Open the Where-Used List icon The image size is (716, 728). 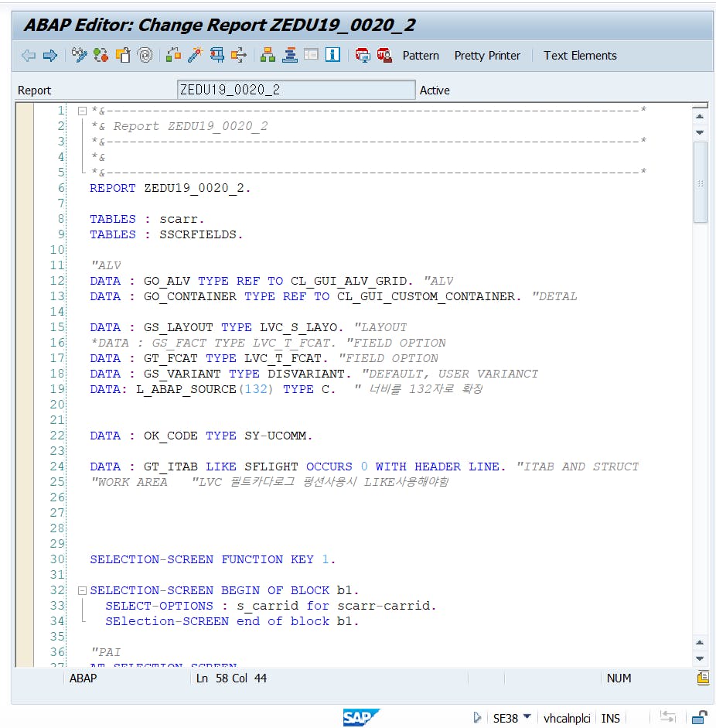pos(238,55)
